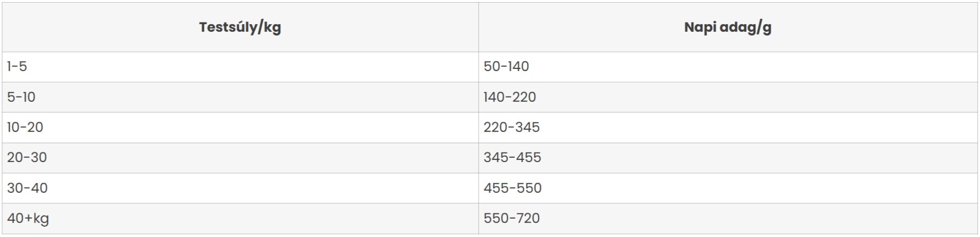Select the 10-20 weight cell

240,127
